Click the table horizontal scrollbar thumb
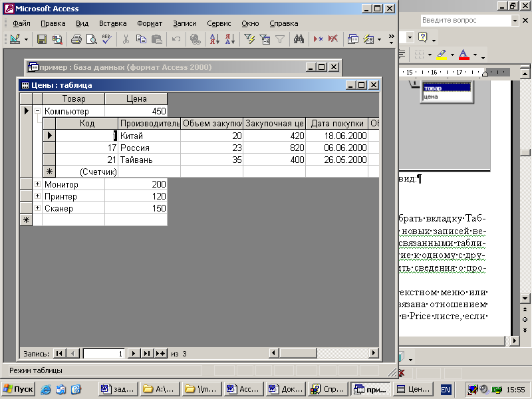The height and width of the screenshot is (399, 532). tap(298, 353)
